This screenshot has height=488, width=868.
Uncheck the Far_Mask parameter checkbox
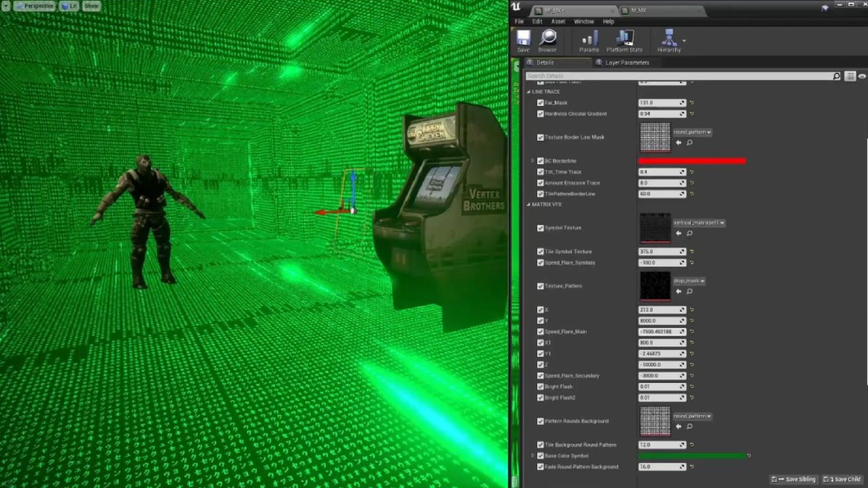tap(540, 102)
